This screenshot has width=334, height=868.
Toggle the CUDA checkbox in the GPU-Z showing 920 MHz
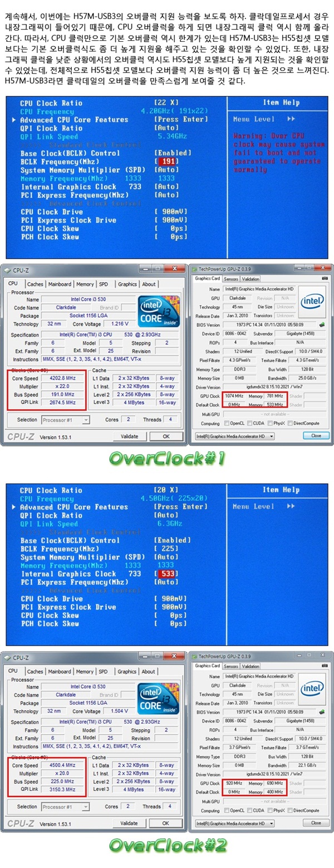point(250,811)
